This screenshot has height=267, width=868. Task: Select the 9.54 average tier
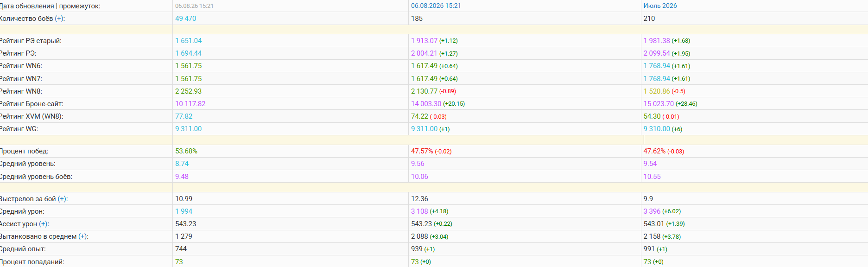[x=650, y=164]
